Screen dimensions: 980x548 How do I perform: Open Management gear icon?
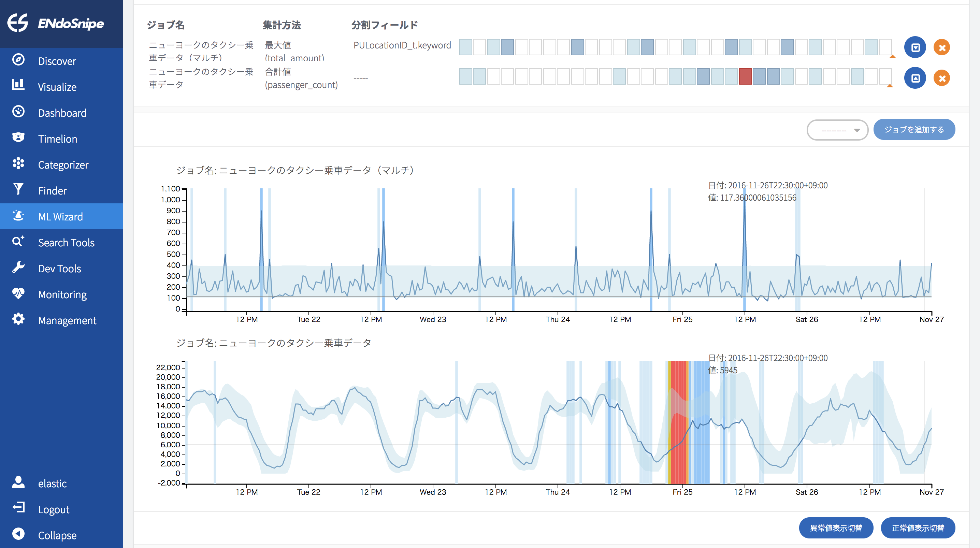click(18, 319)
